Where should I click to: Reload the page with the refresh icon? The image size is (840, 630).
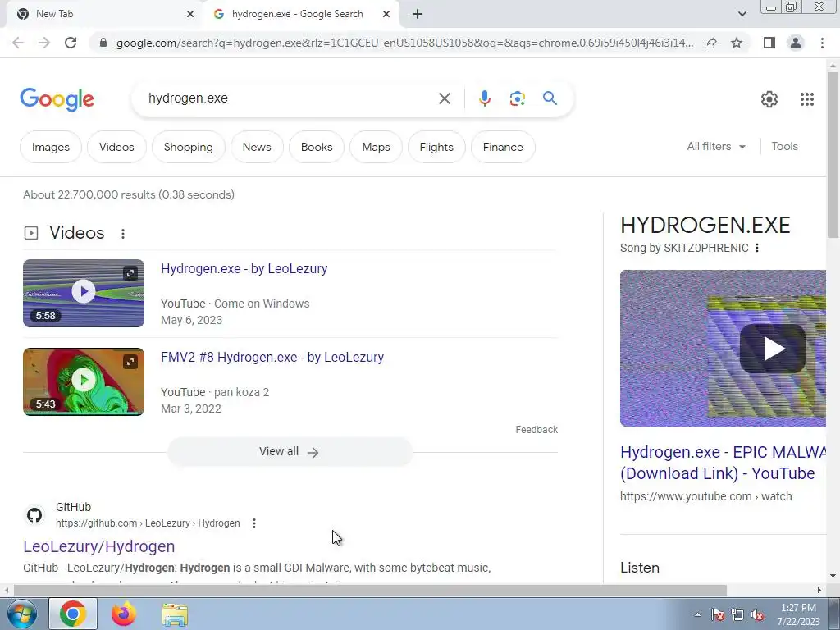(71, 43)
